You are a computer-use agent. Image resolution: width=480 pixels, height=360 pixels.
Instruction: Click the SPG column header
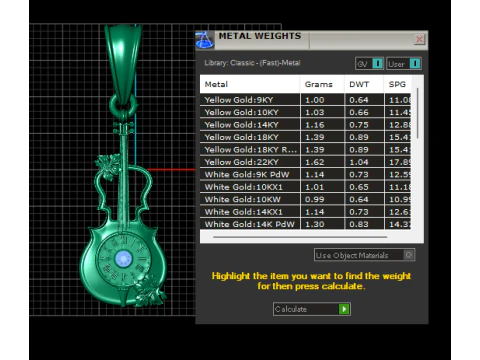coord(397,84)
